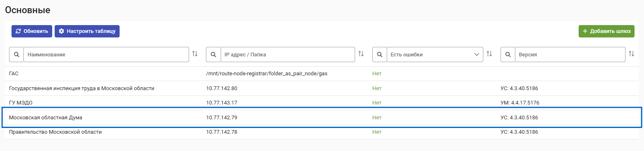Click the /mnt/route-node-registrar/folder_as_pair_node/gas path cell
Screen dimensions: 644x151
tap(267, 74)
